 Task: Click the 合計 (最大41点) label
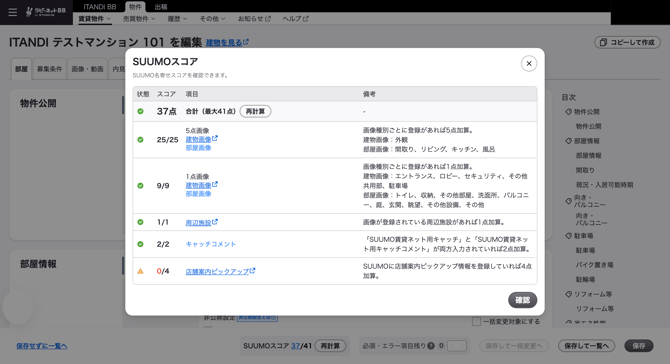pos(210,112)
